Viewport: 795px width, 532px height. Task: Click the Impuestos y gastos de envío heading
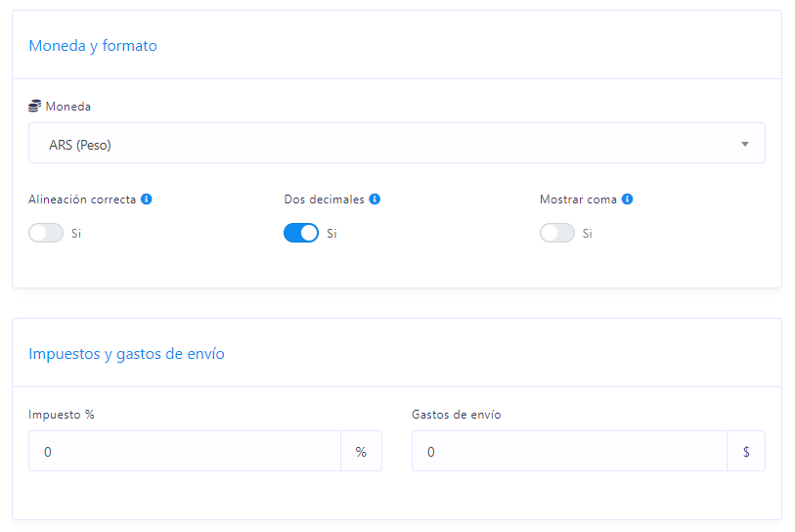(126, 353)
